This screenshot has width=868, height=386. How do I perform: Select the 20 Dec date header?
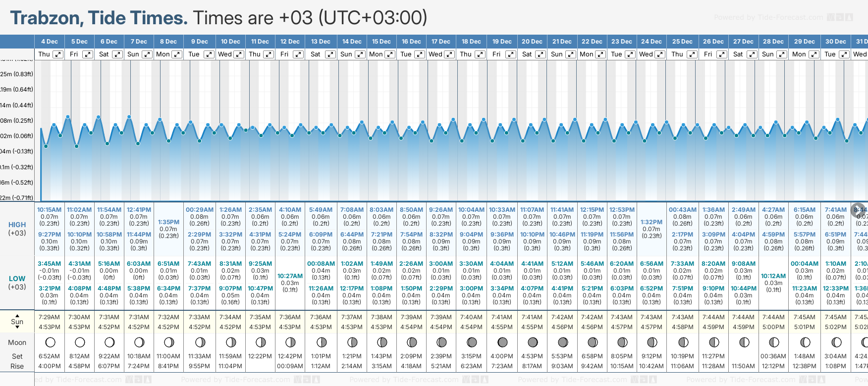point(532,42)
